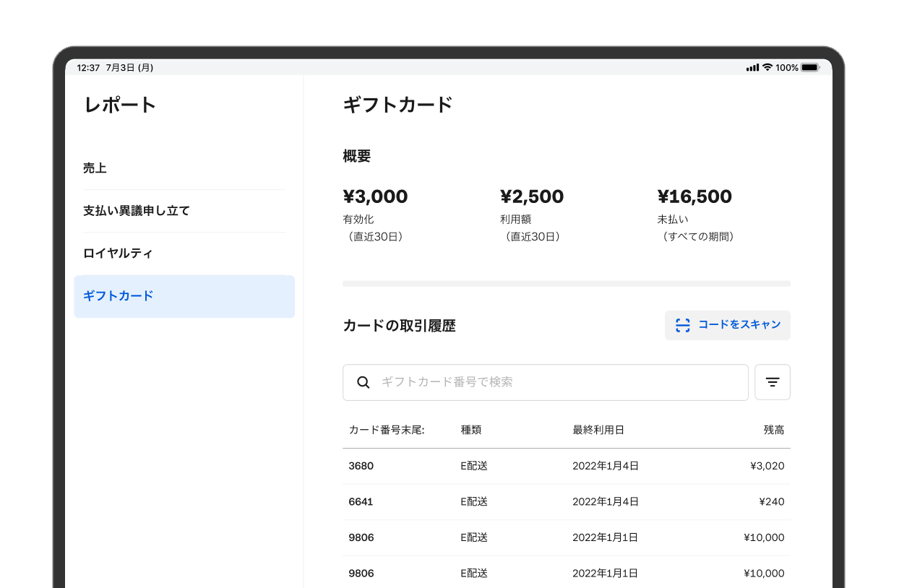Select card row 6641
The width and height of the screenshot is (899, 588).
click(x=567, y=502)
